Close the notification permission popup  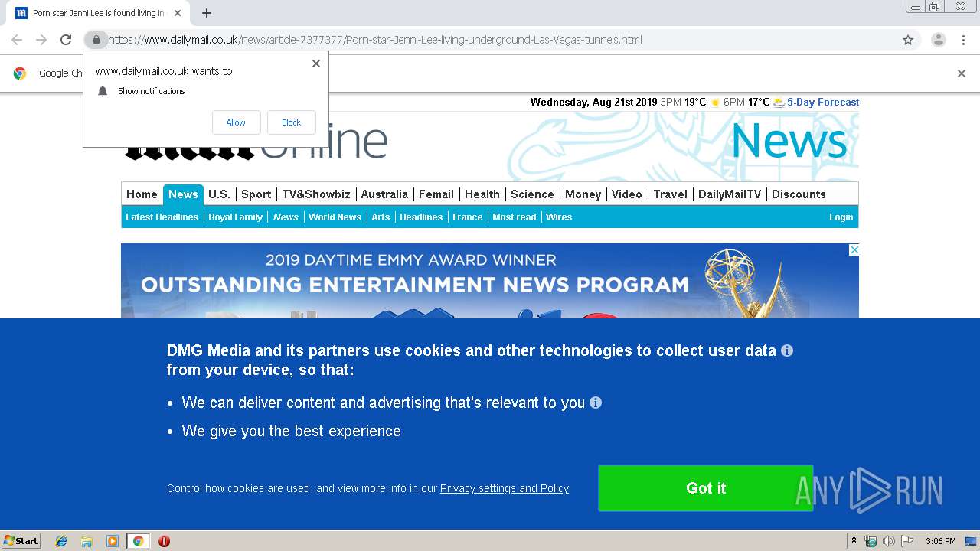point(316,64)
